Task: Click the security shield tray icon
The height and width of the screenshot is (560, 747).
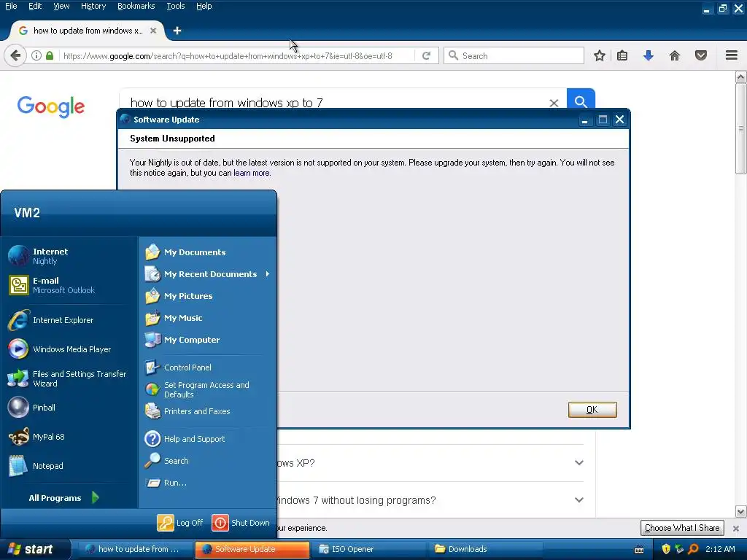Action: pos(666,549)
